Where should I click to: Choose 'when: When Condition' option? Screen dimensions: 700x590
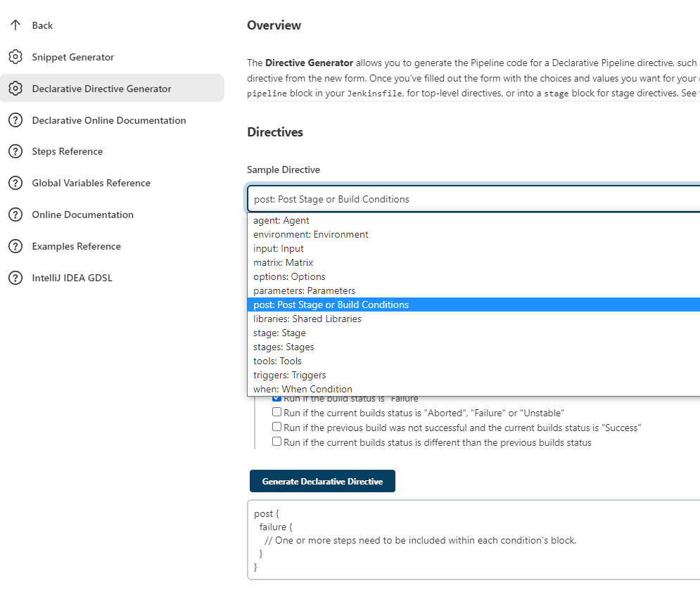point(303,389)
